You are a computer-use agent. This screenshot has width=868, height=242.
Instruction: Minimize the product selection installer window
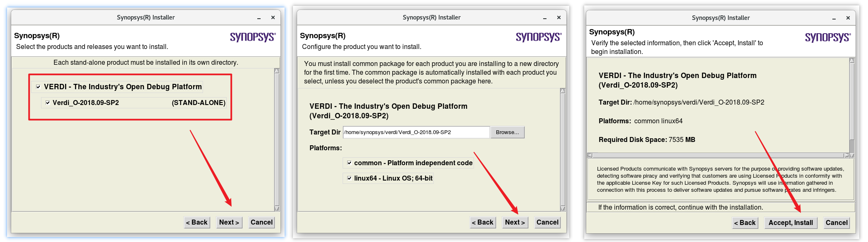click(259, 18)
